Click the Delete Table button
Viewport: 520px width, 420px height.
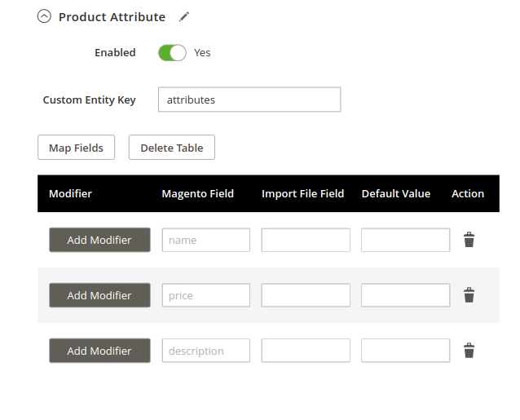click(x=172, y=148)
